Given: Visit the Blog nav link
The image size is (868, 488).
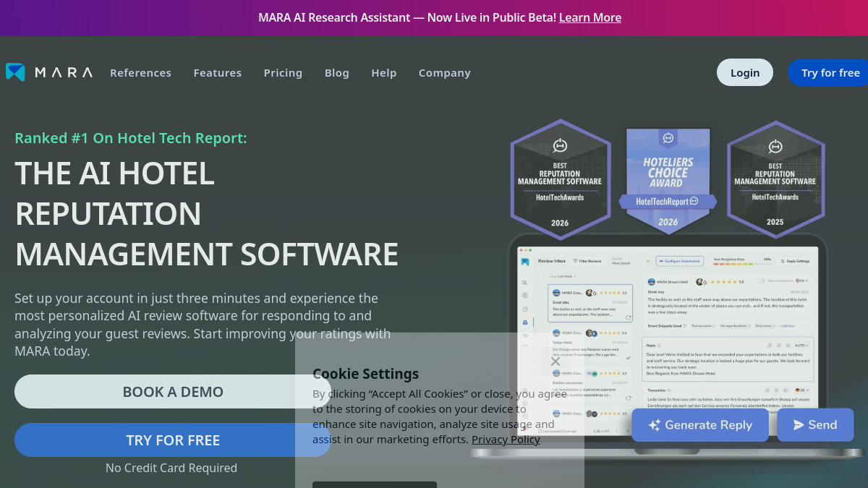Looking at the screenshot, I should tap(337, 73).
